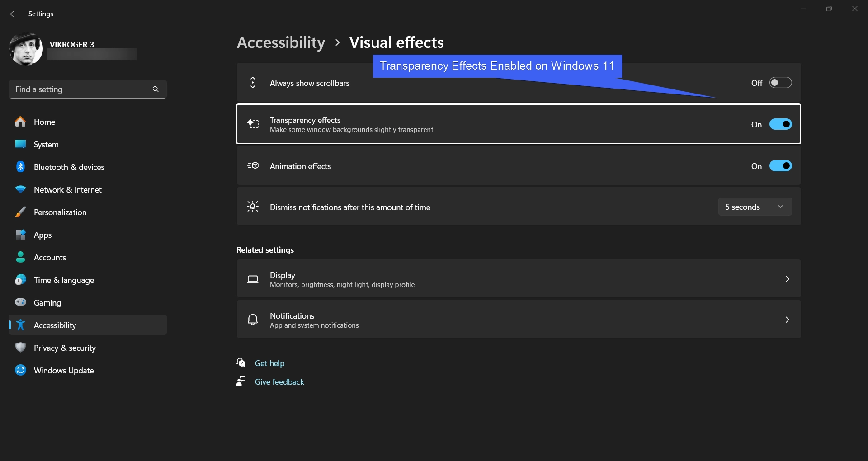Screen dimensions: 868x461
Task: Open the Apps section
Action: tap(88, 235)
